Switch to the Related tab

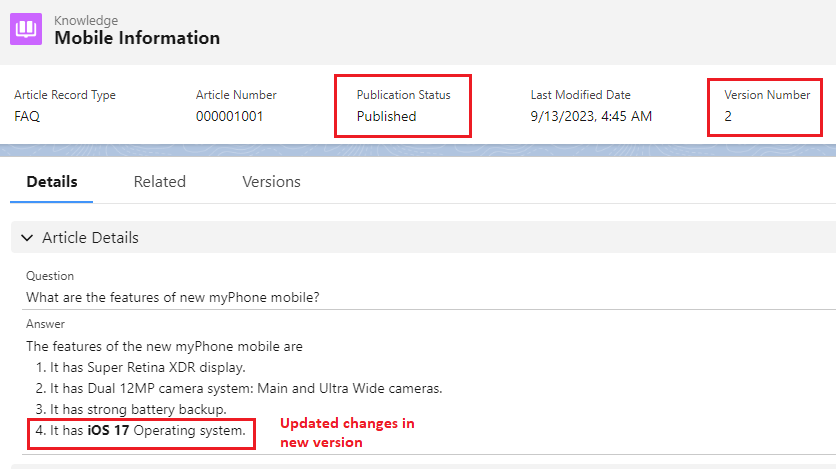coord(160,181)
